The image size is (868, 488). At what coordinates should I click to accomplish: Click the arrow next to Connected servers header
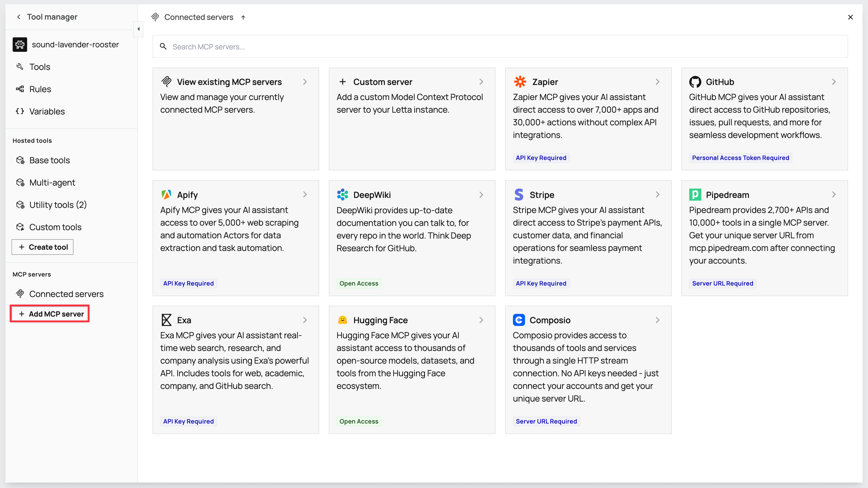pyautogui.click(x=243, y=17)
